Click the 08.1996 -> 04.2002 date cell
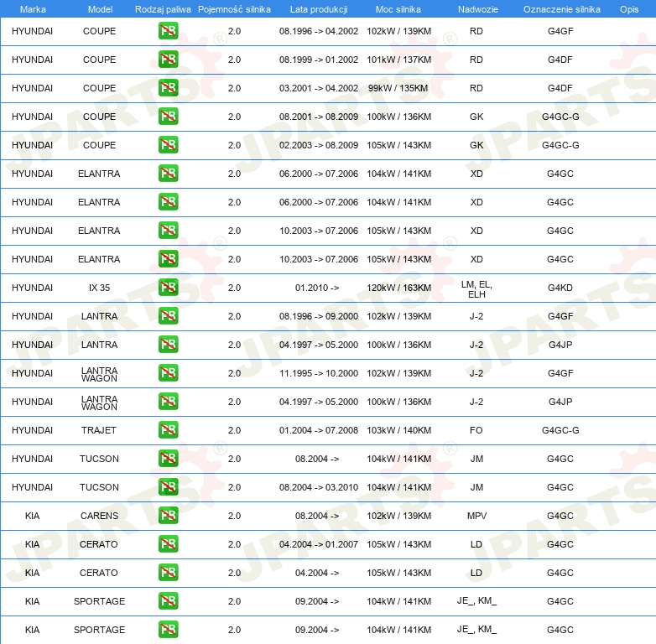 pyautogui.click(x=319, y=31)
